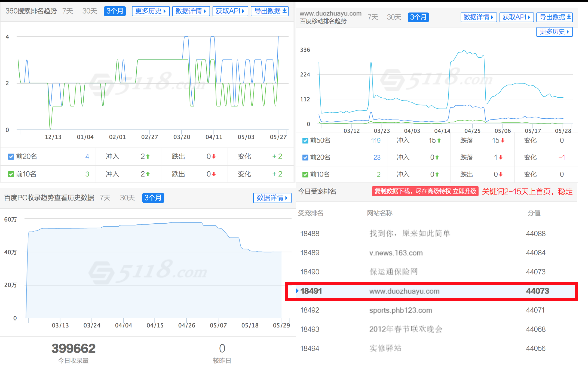This screenshot has width=588, height=377.
Task: Click 05/07 date marker on 百度PC收录 chart
Action: pos(218,325)
